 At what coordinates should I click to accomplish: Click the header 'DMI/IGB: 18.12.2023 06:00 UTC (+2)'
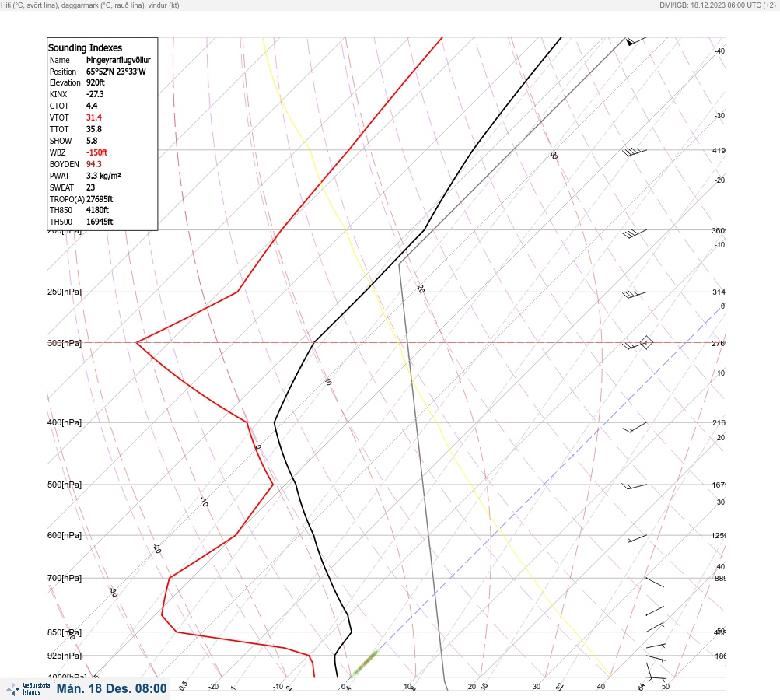pos(717,5)
